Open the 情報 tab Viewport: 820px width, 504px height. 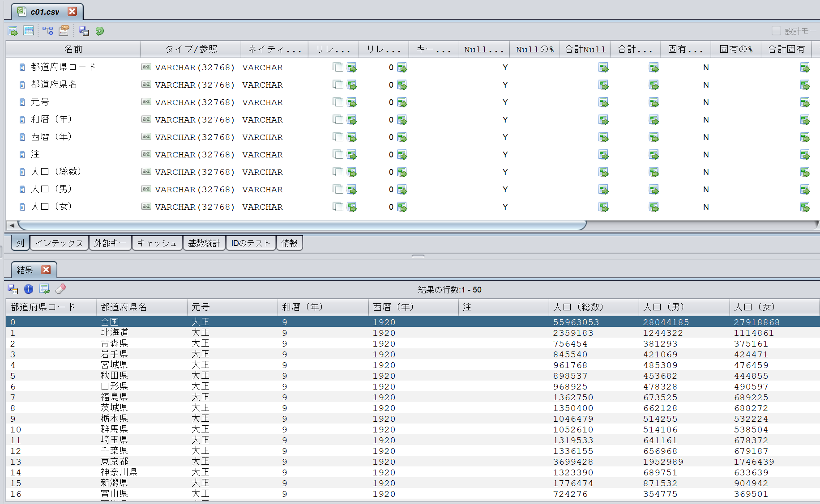(289, 243)
